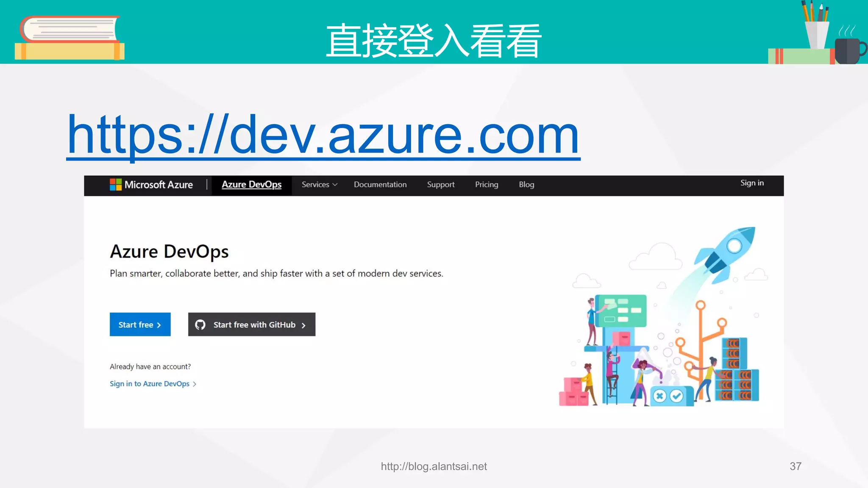Expand the Services dropdown menu

[320, 185]
